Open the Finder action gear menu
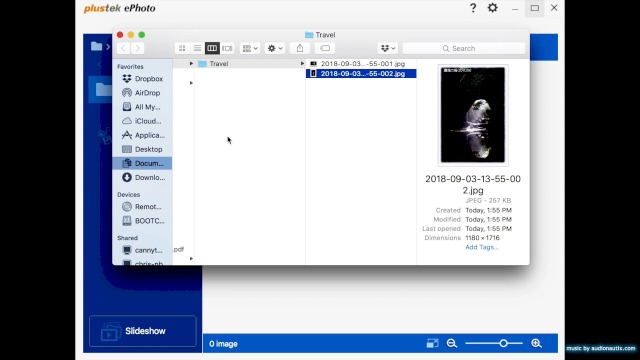This screenshot has height=360, width=640. pos(275,48)
